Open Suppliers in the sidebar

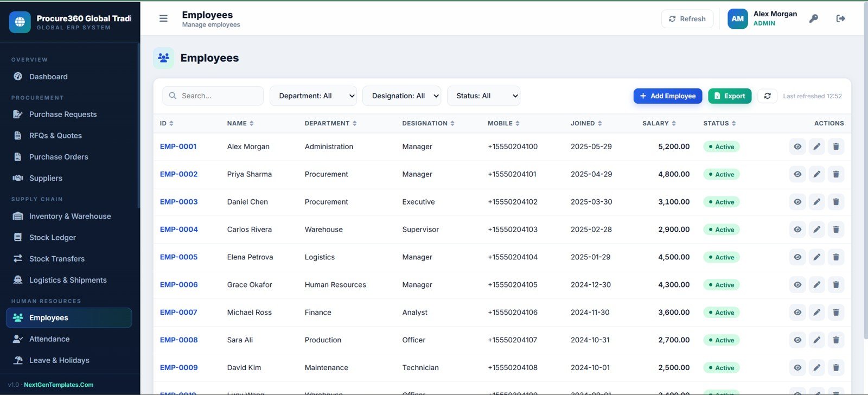click(69, 178)
